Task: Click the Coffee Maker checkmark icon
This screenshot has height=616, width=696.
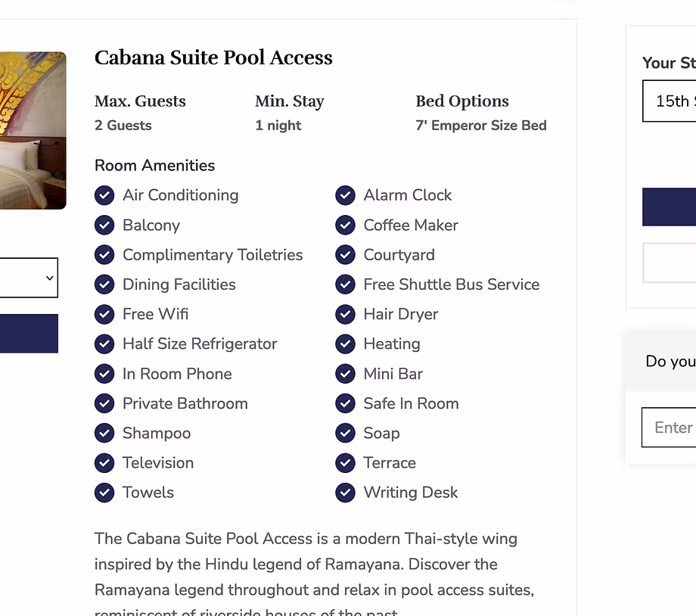Action: click(345, 225)
